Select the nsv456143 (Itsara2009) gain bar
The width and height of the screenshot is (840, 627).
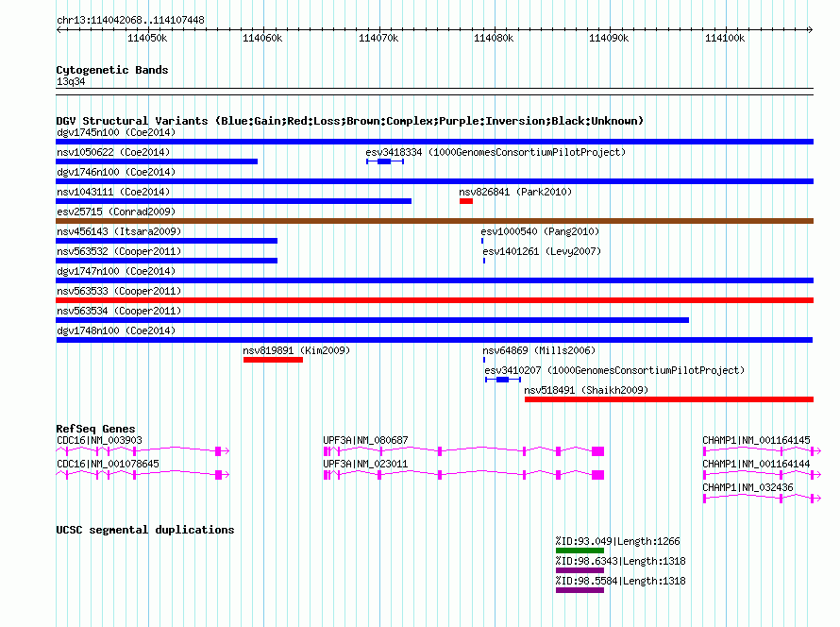click(x=167, y=241)
